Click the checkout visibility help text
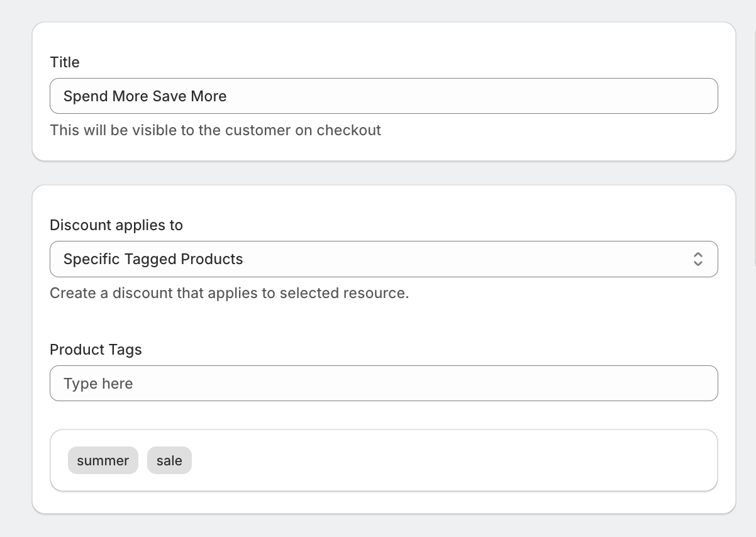This screenshot has height=537, width=756. point(215,130)
